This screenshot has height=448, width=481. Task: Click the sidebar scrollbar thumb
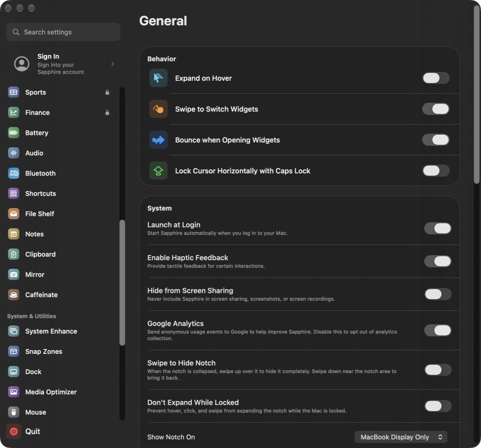122,283
